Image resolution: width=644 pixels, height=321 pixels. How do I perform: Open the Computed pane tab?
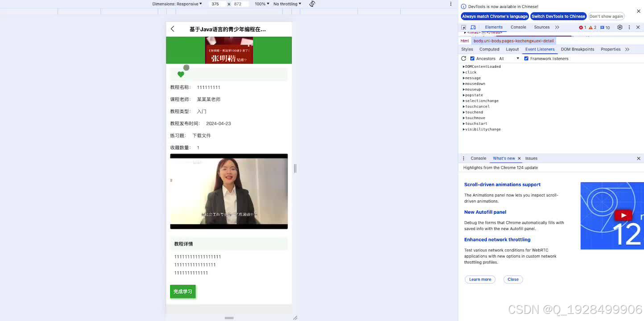click(x=489, y=49)
